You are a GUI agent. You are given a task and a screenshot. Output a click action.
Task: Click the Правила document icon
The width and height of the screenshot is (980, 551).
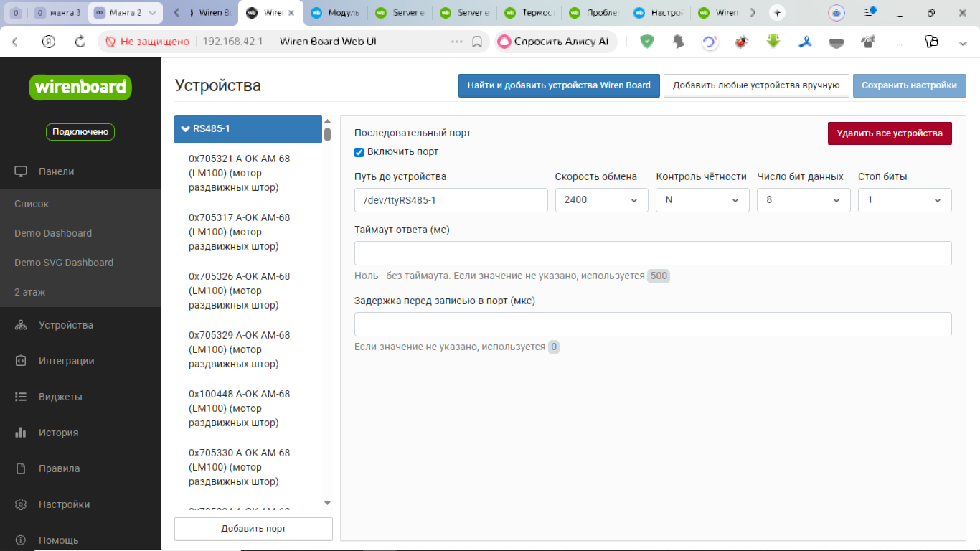point(21,468)
